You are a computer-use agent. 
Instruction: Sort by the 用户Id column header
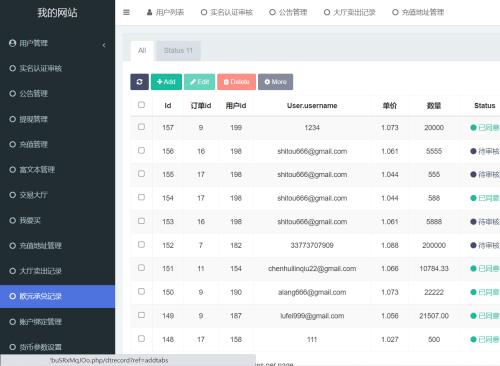point(236,106)
